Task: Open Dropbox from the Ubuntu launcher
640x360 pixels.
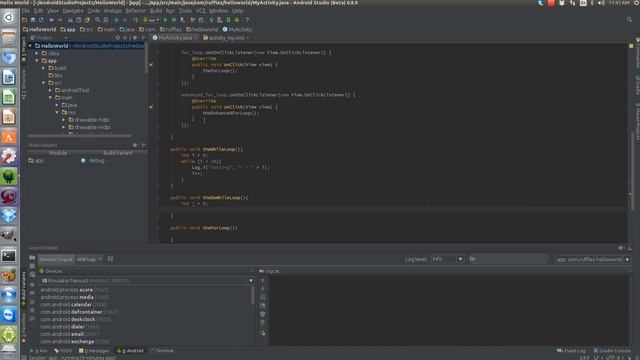Action: click(x=9, y=216)
